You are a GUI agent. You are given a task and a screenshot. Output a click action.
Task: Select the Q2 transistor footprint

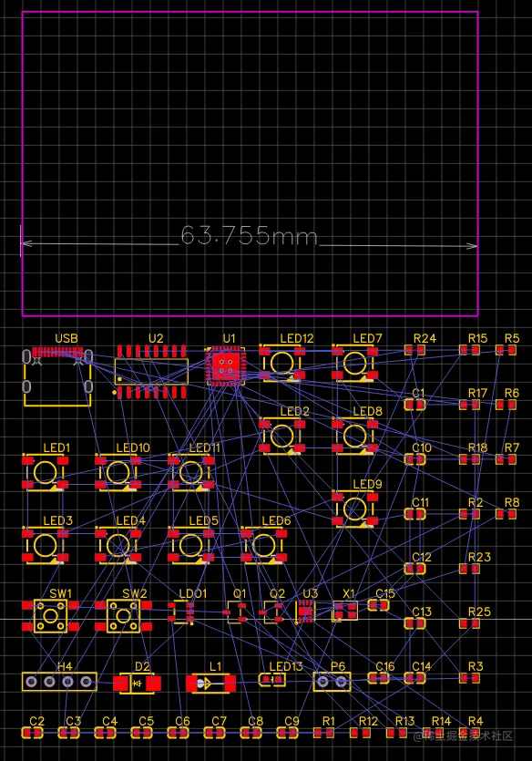(272, 612)
